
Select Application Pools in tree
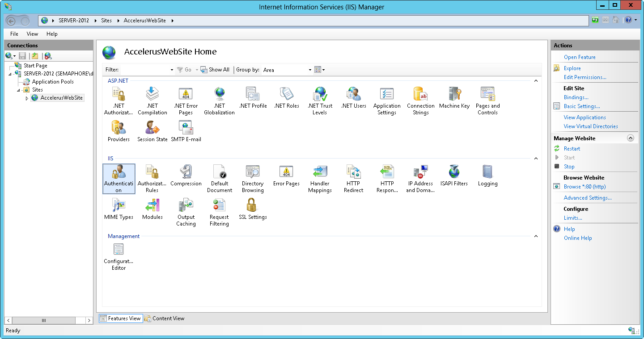(x=53, y=82)
